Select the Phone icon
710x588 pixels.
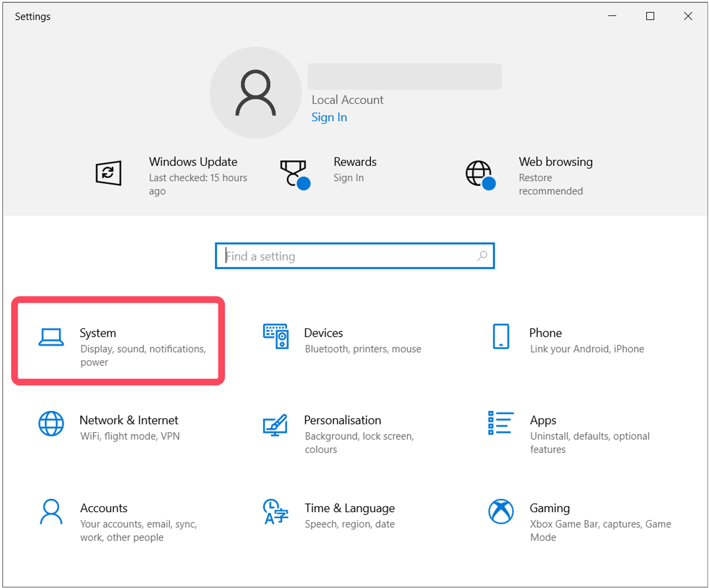(x=501, y=336)
